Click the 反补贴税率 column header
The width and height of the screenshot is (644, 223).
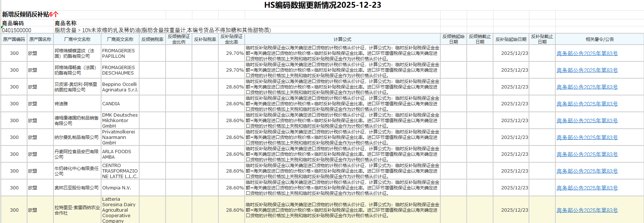[205, 39]
